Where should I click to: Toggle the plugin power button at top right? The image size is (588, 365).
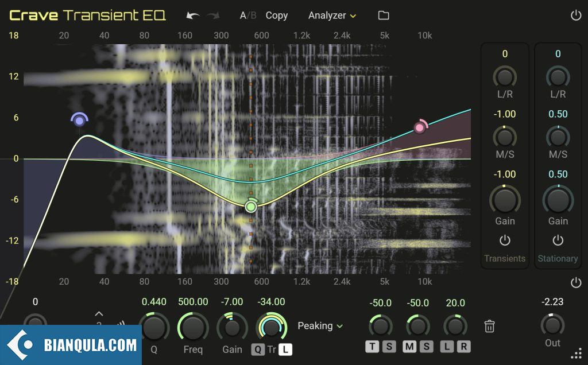575,15
